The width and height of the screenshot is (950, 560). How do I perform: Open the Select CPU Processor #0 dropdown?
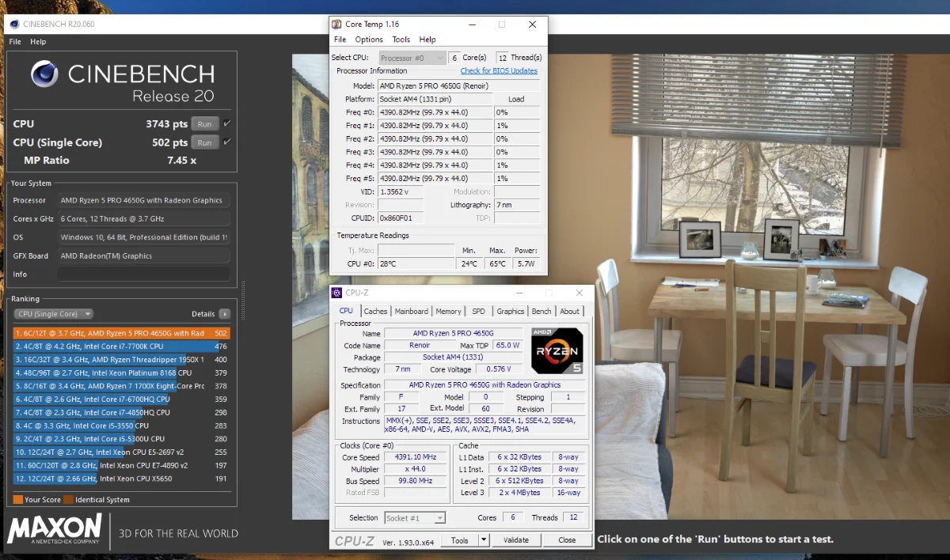[412, 58]
